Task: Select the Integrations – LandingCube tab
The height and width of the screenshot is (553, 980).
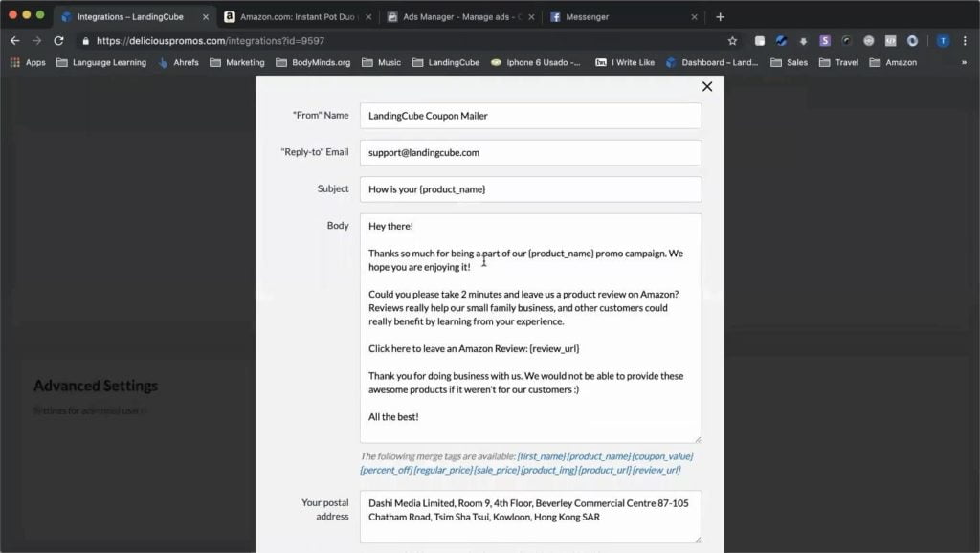Action: click(x=130, y=17)
